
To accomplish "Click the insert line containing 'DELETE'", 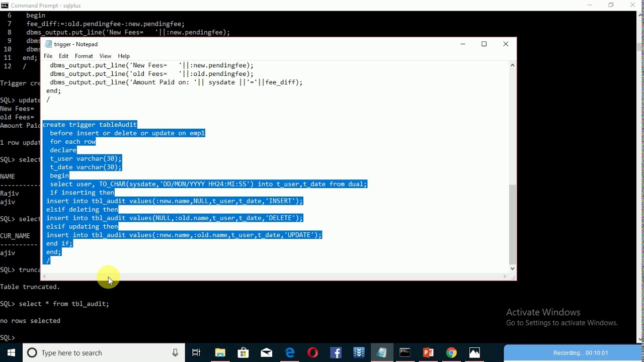I will pyautogui.click(x=175, y=218).
